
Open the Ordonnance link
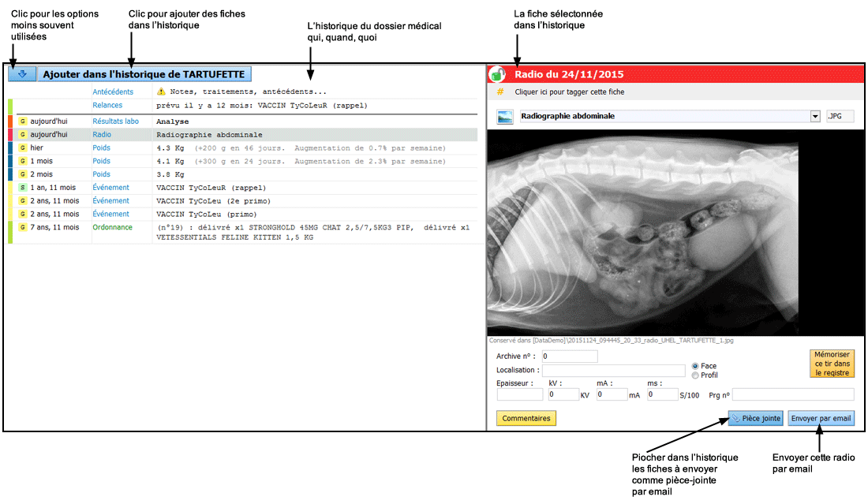click(x=112, y=227)
